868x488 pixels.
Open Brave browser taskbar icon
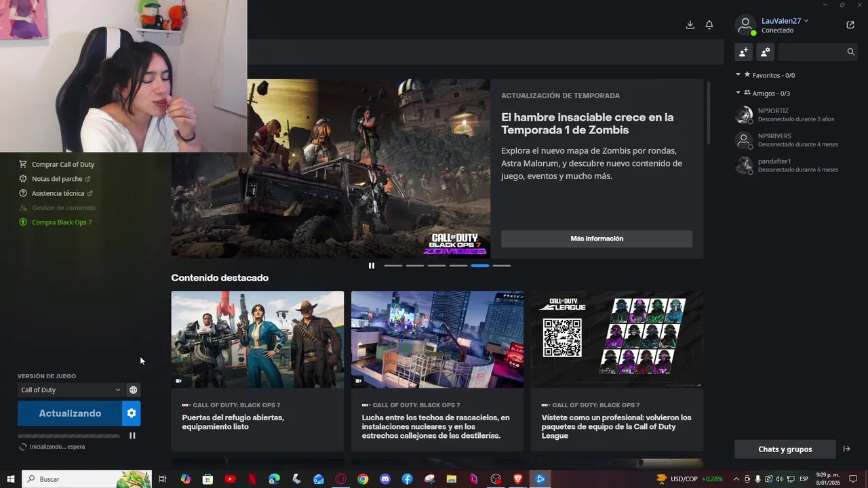pyautogui.click(x=518, y=479)
